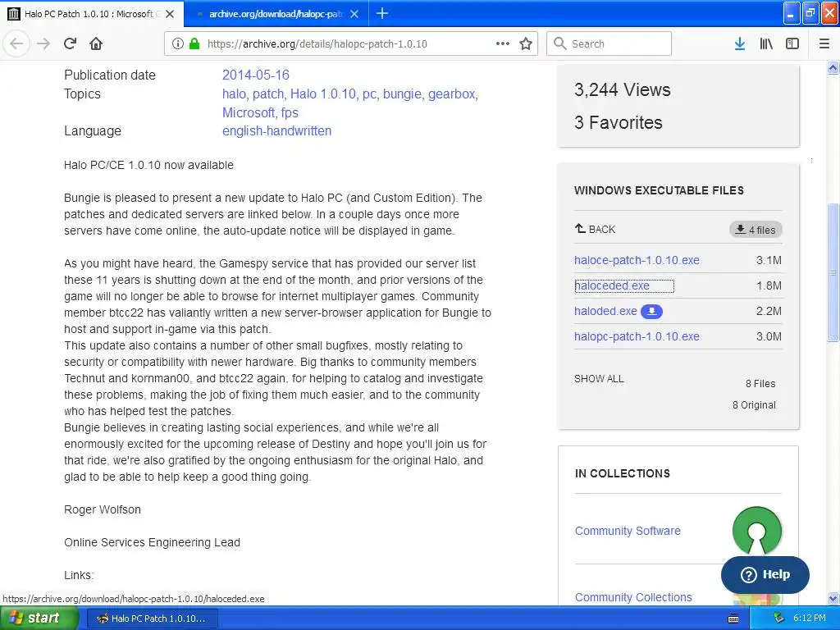Download haloceded.exe file
The width and height of the screenshot is (840, 630).
pos(612,285)
